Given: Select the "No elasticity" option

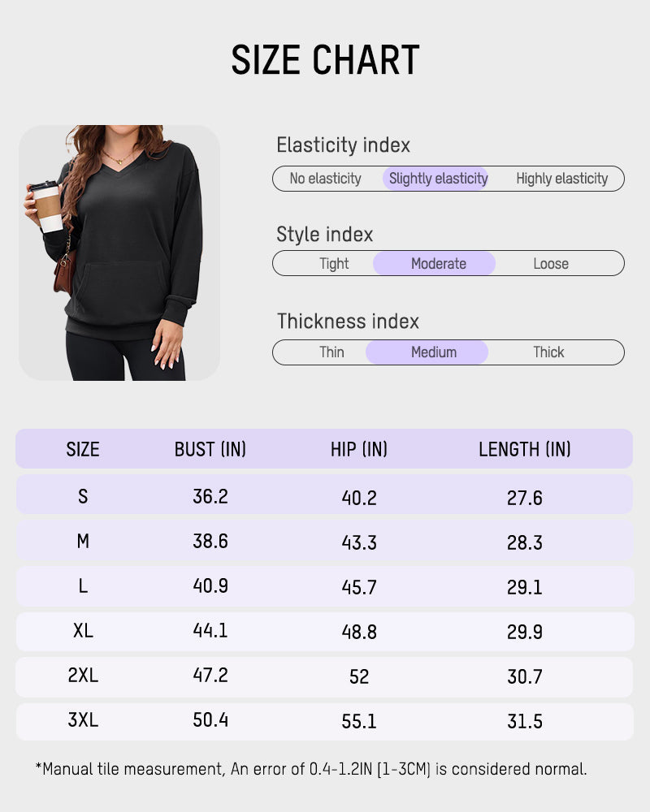Looking at the screenshot, I should pyautogui.click(x=325, y=179).
